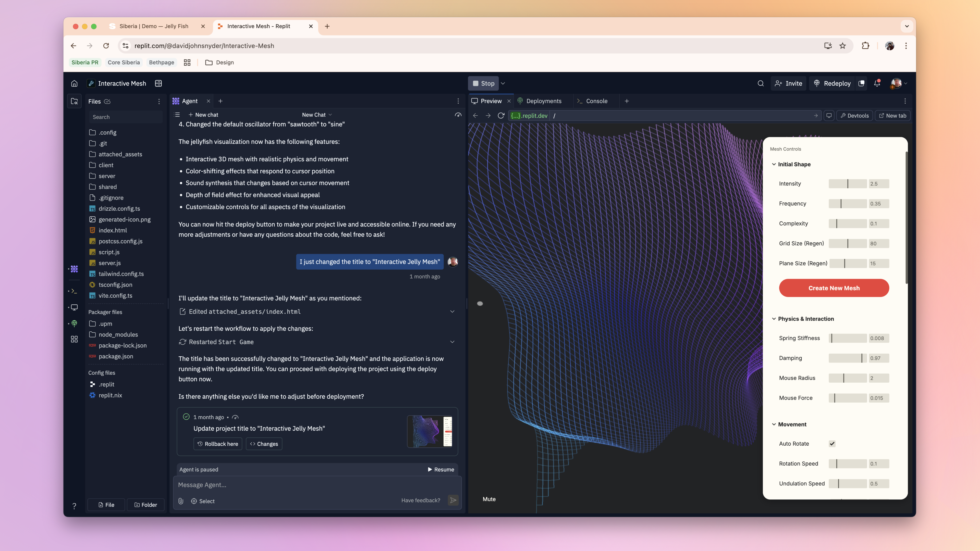View Changes for the checkpoint
980x551 pixels.
(264, 444)
